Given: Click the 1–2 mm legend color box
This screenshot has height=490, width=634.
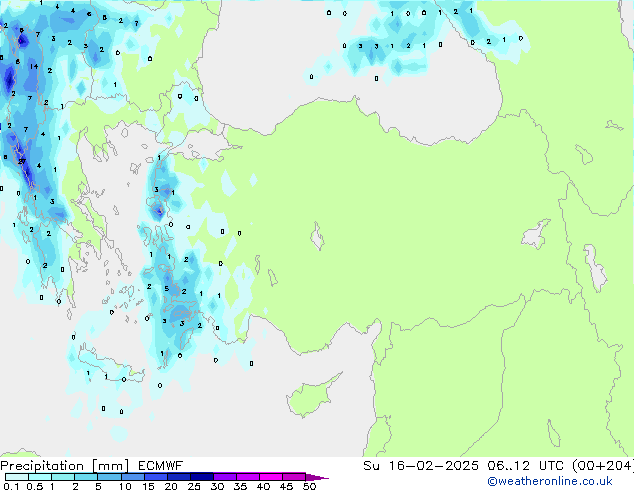Looking at the screenshot, I should coord(63,477).
